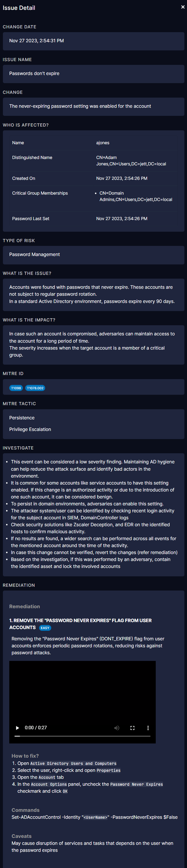Click the EASY difficulty badge
187x868 pixels.
[x=45, y=628]
